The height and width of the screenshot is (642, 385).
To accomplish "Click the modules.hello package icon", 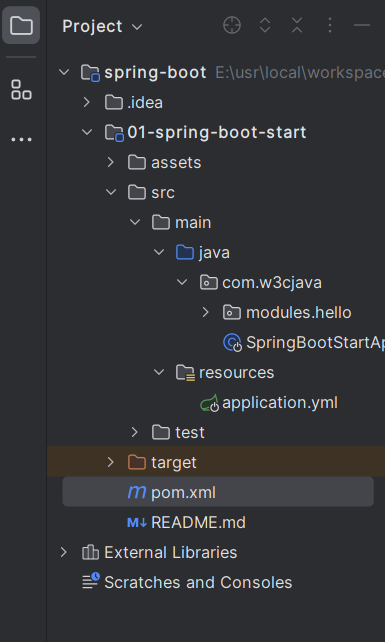I will [x=232, y=312].
